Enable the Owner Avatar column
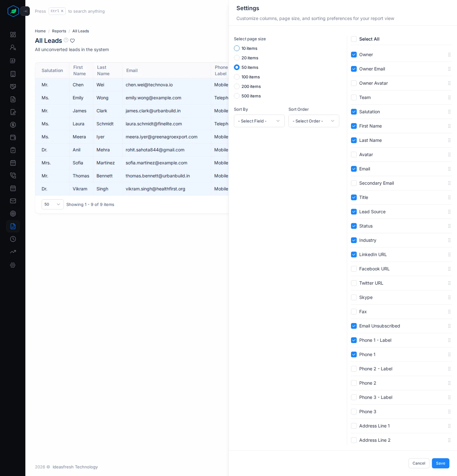The width and height of the screenshot is (457, 476). pos(354,83)
